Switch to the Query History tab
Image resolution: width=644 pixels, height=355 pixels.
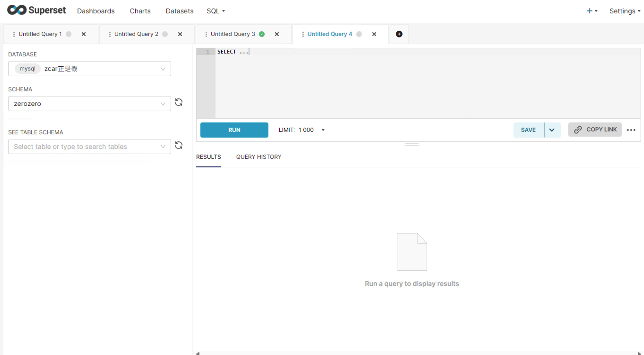tap(258, 157)
